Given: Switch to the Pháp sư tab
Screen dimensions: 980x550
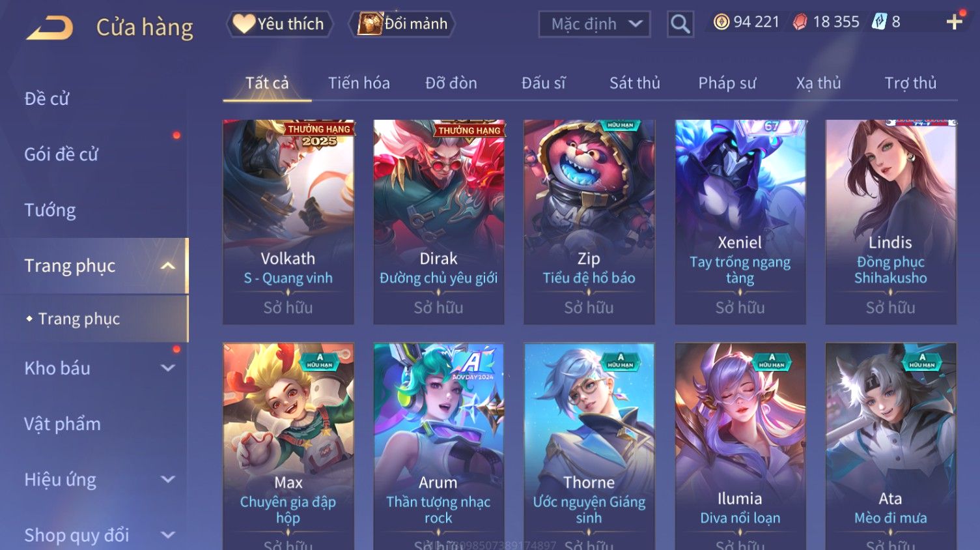Looking at the screenshot, I should 727,83.
